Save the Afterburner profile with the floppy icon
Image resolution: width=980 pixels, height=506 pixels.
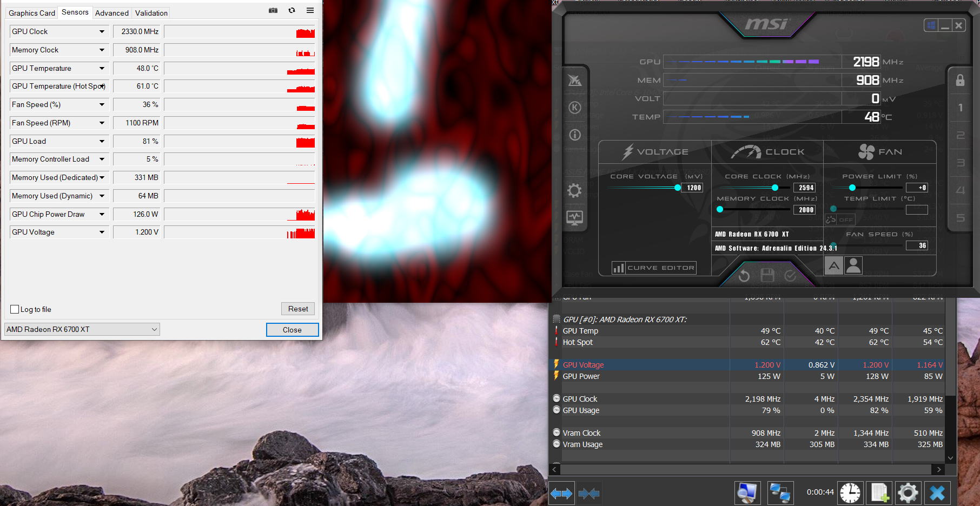(x=767, y=275)
